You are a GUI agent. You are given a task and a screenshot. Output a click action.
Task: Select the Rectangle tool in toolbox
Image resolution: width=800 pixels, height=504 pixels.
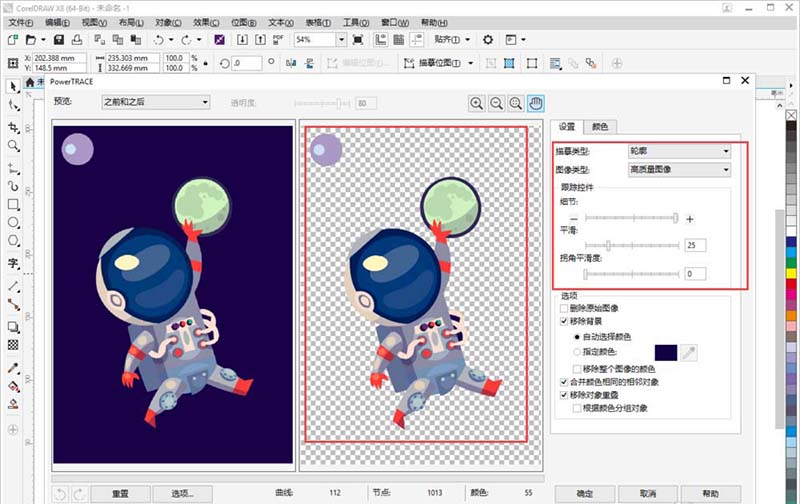(13, 204)
